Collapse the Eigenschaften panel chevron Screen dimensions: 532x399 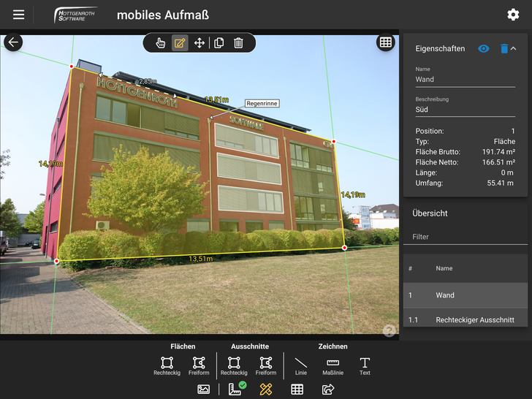[514, 48]
